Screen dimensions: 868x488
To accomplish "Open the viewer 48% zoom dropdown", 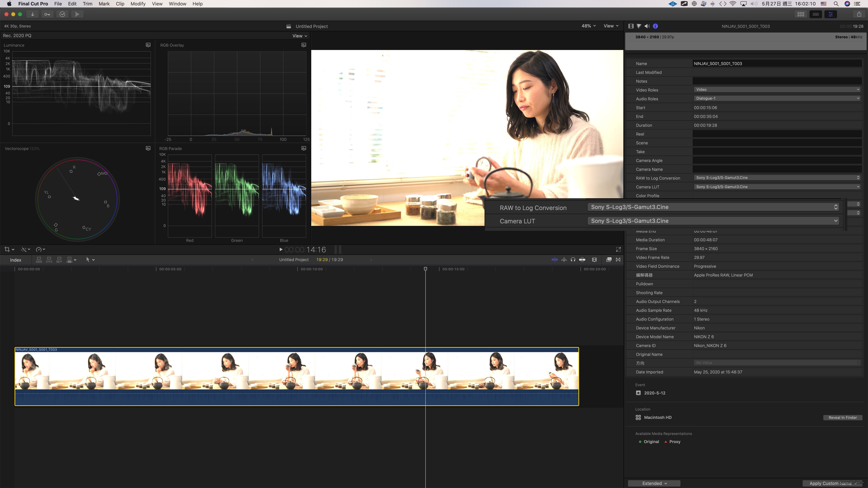I will tap(588, 26).
